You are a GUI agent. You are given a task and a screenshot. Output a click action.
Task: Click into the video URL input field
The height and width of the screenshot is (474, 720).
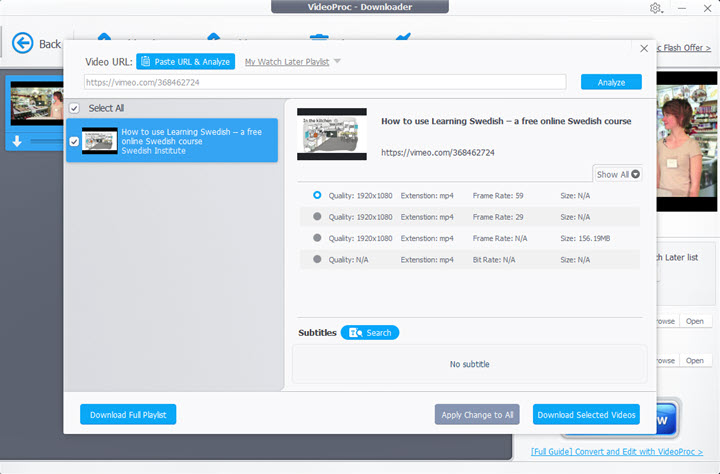point(325,82)
